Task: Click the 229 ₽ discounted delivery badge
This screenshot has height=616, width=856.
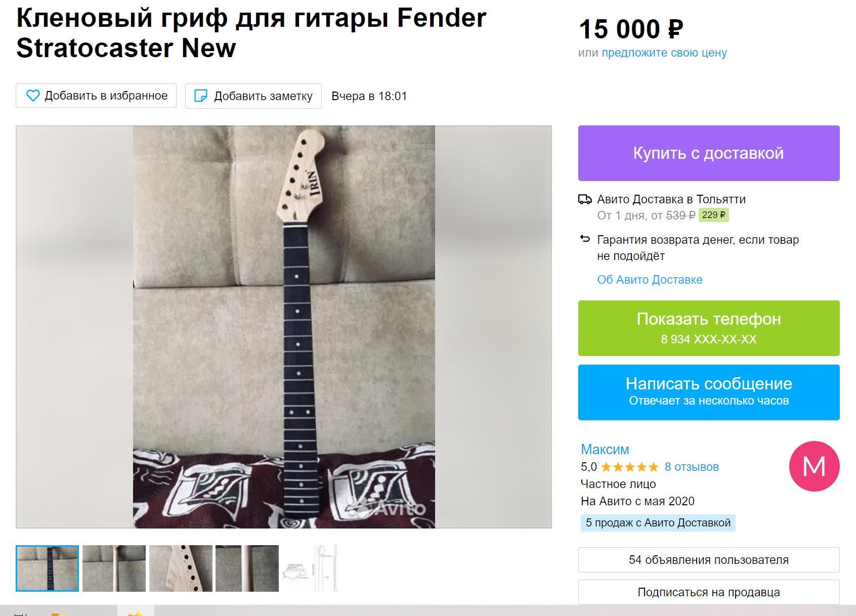Action: coord(713,215)
